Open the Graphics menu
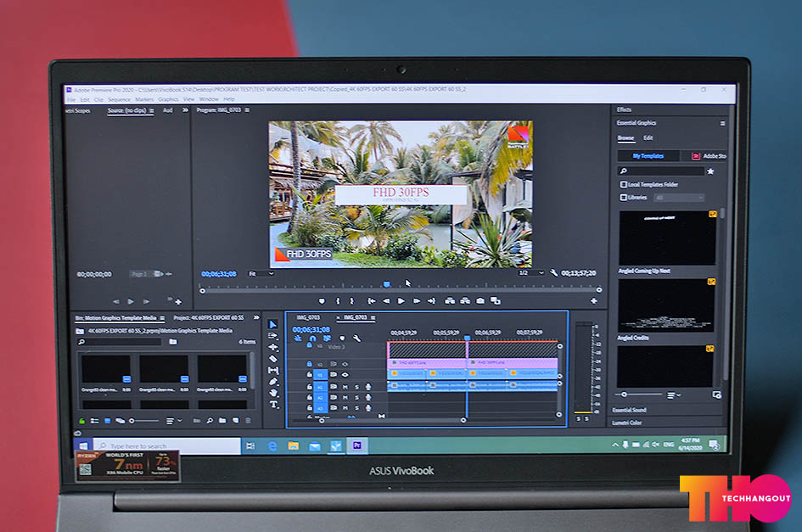The height and width of the screenshot is (532, 802). (168, 99)
